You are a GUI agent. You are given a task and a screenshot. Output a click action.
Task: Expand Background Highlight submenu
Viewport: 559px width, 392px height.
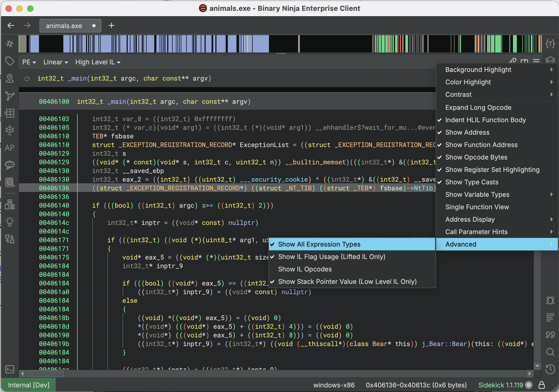pyautogui.click(x=497, y=70)
